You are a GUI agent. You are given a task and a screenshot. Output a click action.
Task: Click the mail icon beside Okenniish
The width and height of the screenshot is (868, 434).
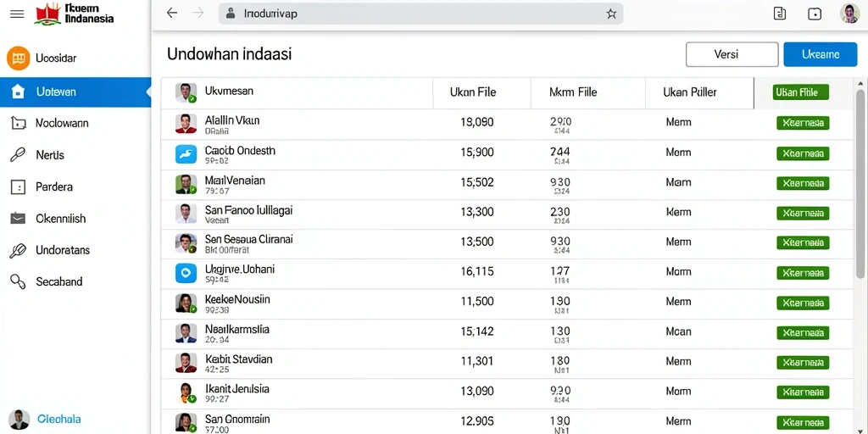(19, 219)
